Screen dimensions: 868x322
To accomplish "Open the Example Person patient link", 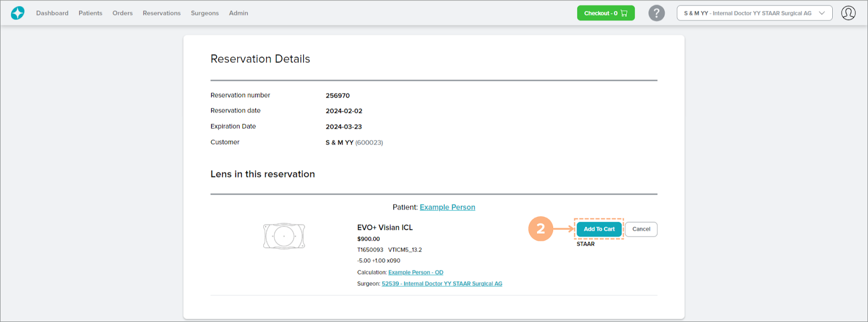I will coord(447,207).
